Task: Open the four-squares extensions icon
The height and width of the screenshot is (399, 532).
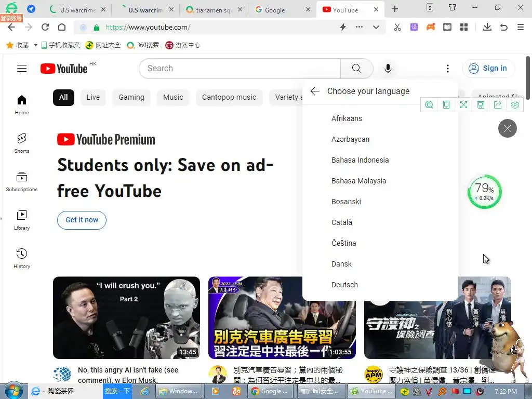Action: tap(464, 27)
